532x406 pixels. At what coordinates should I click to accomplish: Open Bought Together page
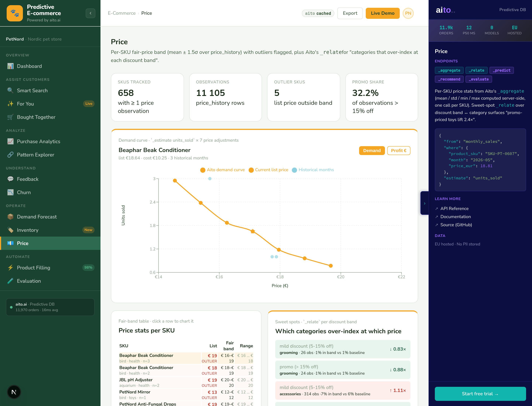point(50,117)
